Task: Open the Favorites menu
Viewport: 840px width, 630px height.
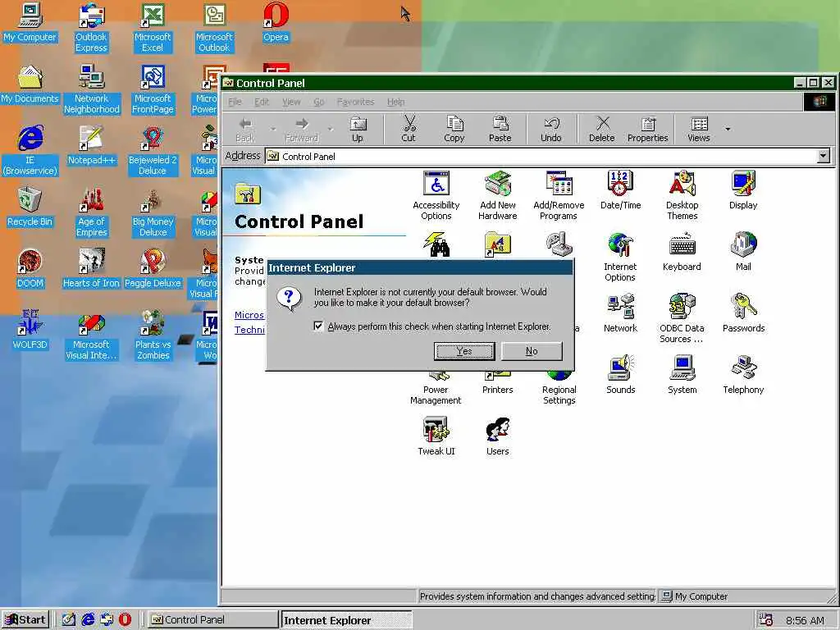Action: pyautogui.click(x=356, y=102)
